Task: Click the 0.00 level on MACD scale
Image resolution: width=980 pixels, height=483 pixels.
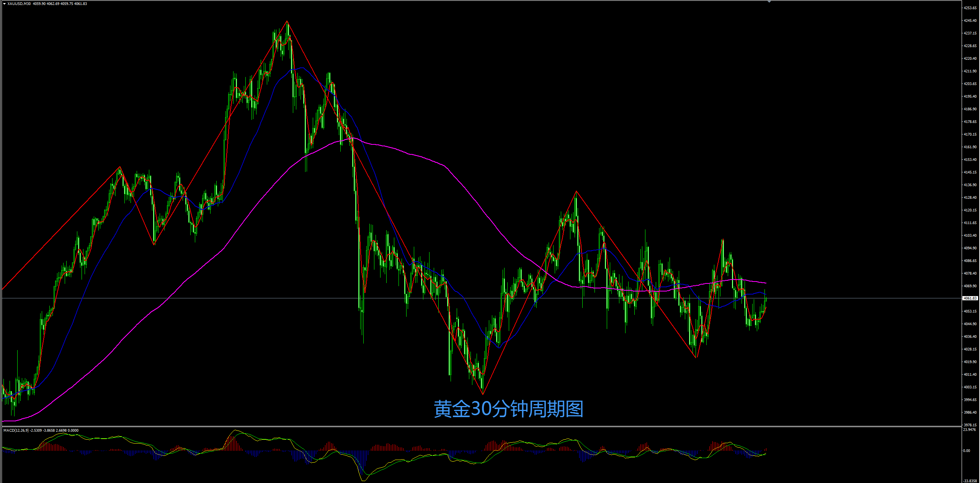Action: 967,451
